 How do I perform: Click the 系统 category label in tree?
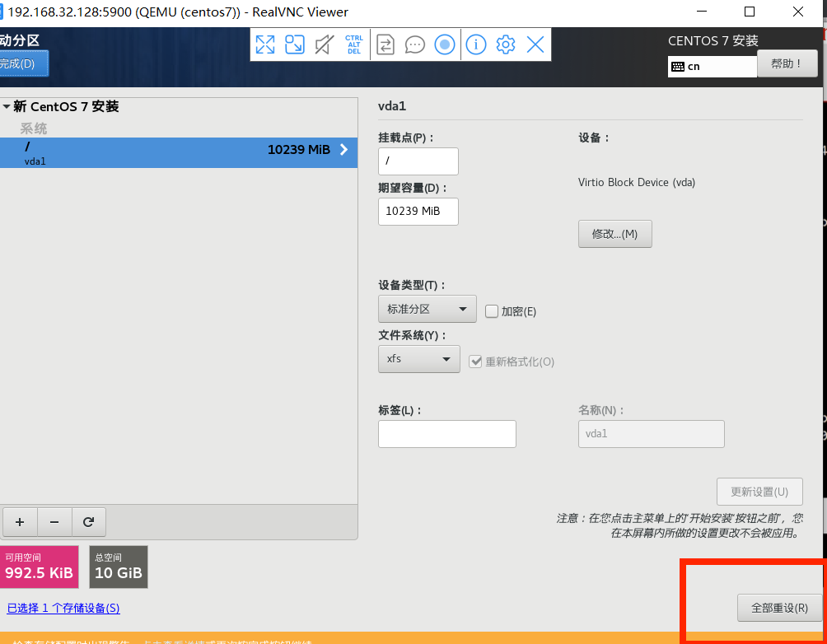pyautogui.click(x=34, y=128)
